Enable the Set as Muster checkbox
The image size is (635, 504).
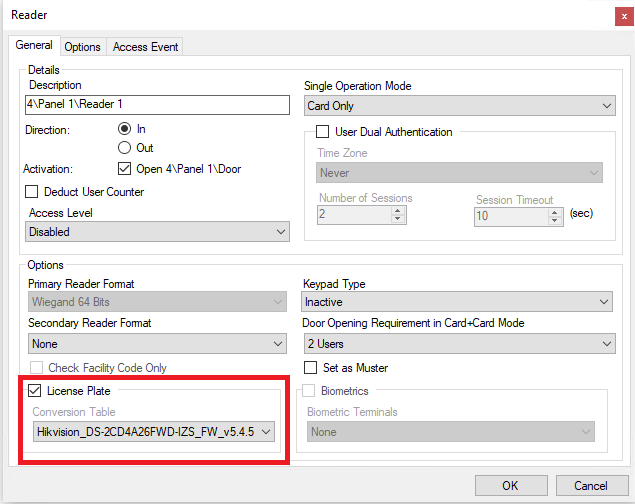(x=310, y=368)
